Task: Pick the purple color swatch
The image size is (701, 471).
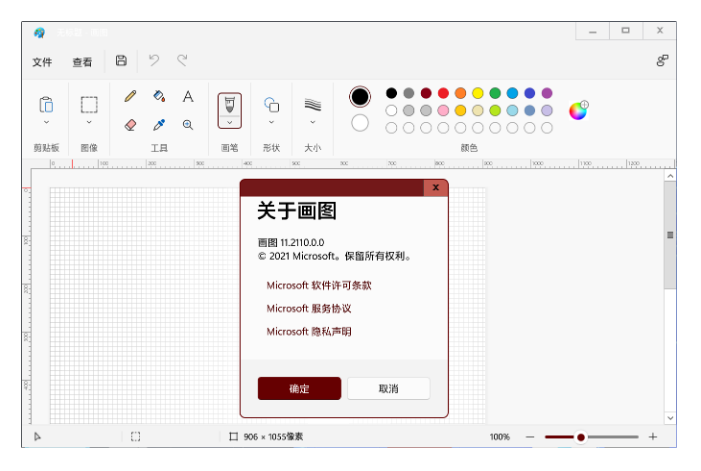Action: [x=547, y=93]
